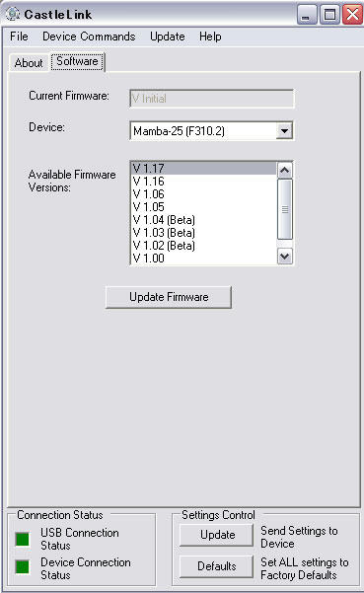Switch to the About tab
Image resolution: width=364 pixels, height=593 pixels.
pyautogui.click(x=29, y=63)
